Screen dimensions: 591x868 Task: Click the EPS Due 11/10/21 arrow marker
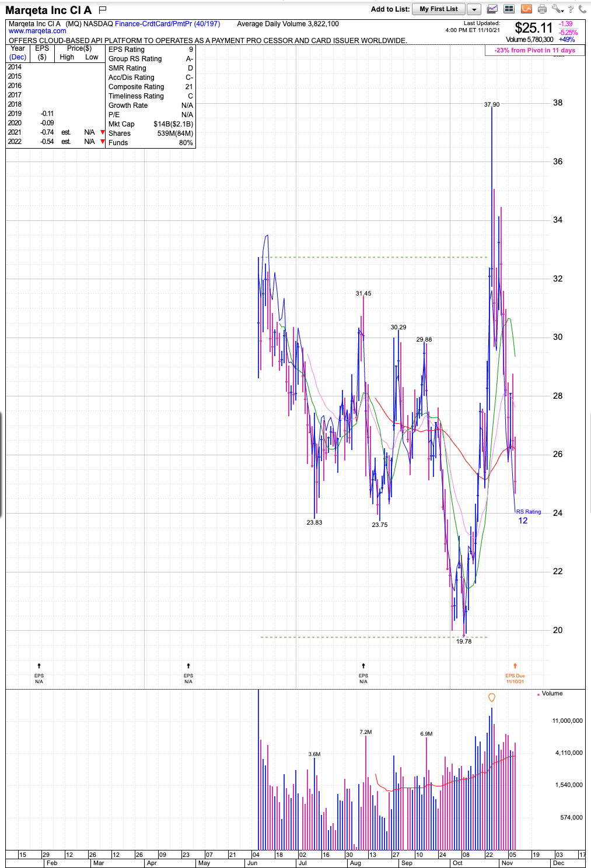coord(515,673)
